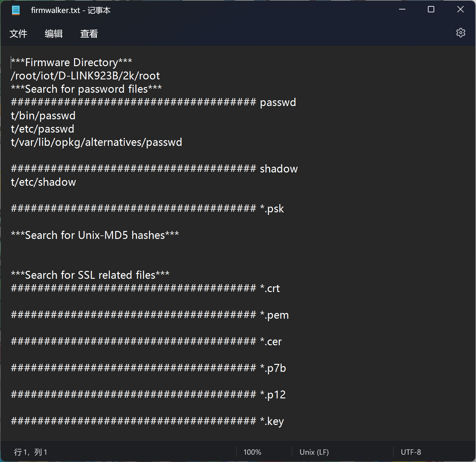
Task: Click the *.crt entry
Action: pos(270,288)
